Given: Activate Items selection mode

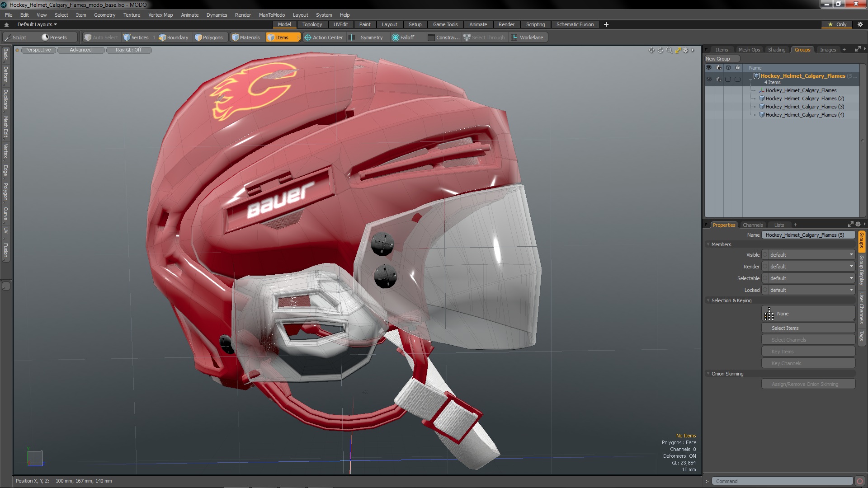Looking at the screenshot, I should point(283,38).
